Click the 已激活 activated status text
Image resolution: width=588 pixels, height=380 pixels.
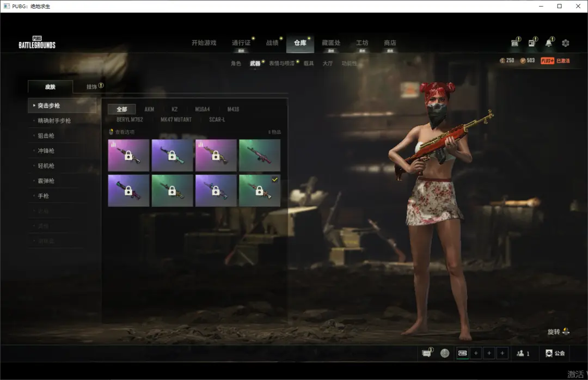pos(563,61)
